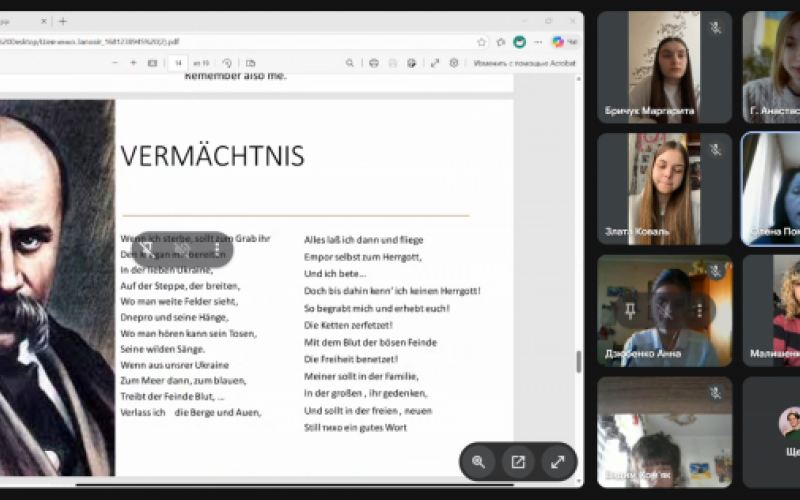Viewport: 800px width, 500px height.
Task: Open search in the PDF toolbar
Action: point(349,63)
